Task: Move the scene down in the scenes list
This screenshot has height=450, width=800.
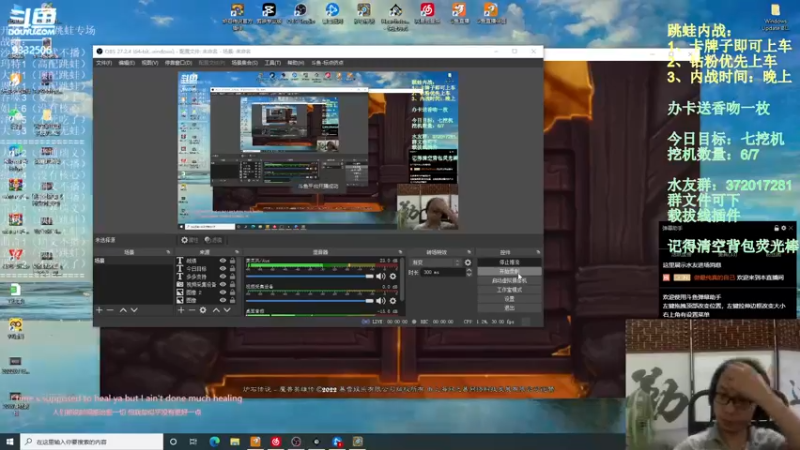Action: click(x=134, y=310)
